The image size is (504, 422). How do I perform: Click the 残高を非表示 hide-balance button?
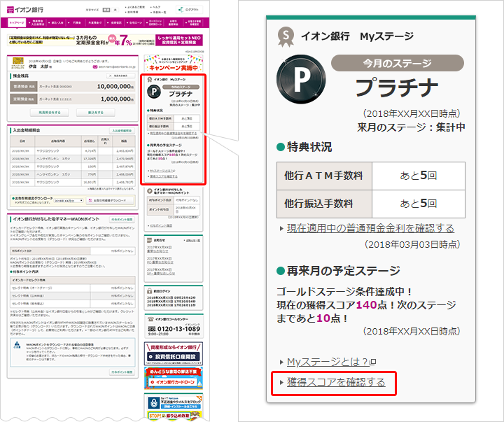point(121,76)
